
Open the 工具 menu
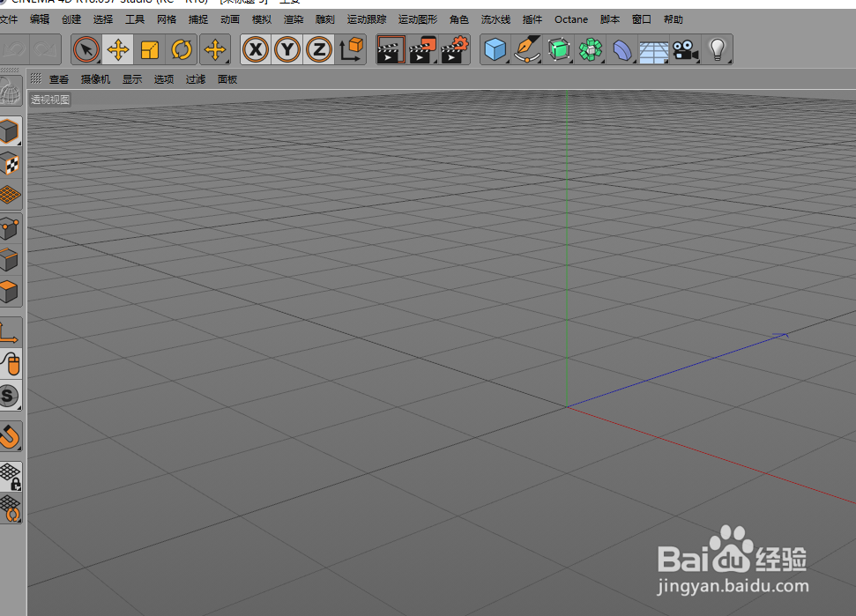tap(134, 19)
